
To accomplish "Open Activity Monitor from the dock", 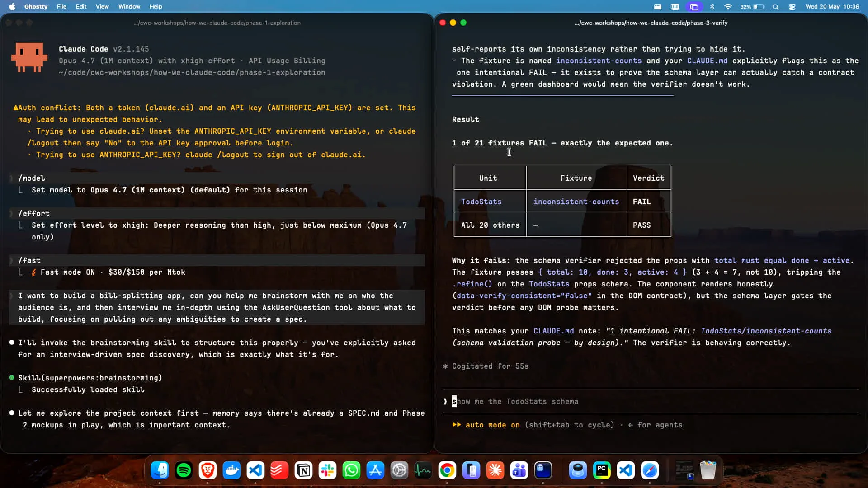I will (x=423, y=470).
